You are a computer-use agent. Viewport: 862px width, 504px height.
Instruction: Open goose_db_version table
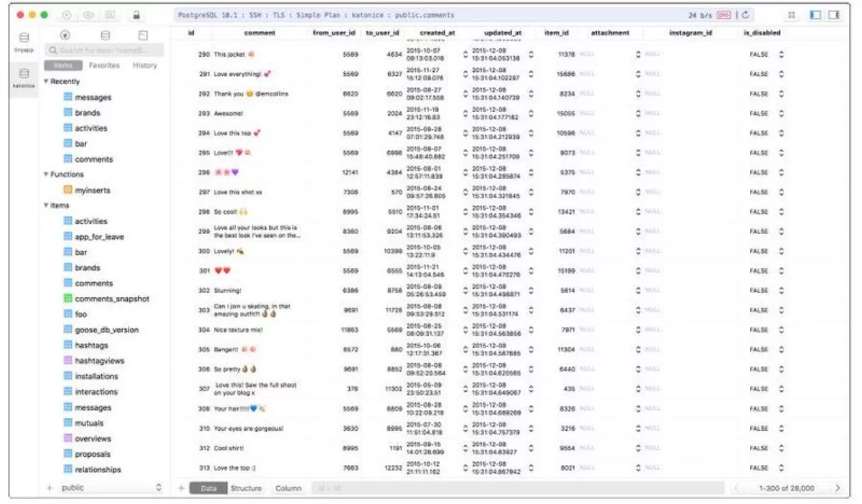(107, 330)
